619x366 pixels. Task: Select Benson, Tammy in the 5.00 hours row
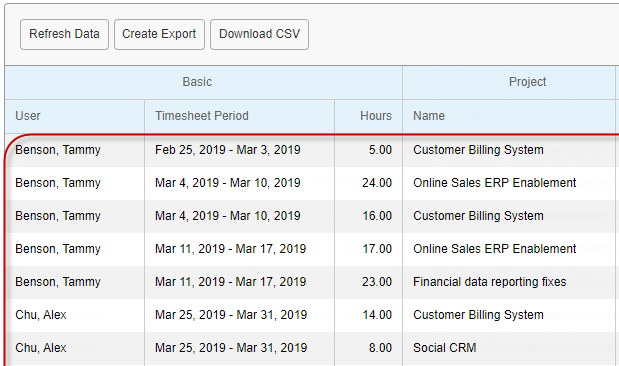point(58,150)
